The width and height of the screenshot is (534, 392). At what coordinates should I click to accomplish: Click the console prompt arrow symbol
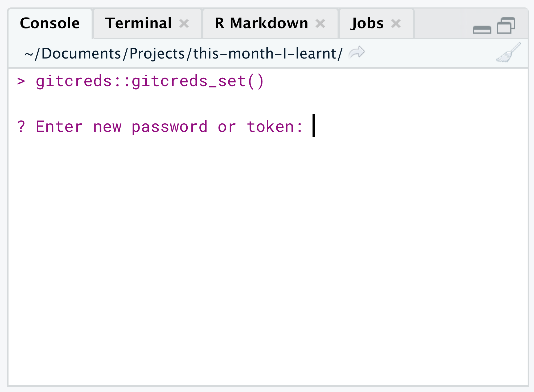tap(21, 81)
